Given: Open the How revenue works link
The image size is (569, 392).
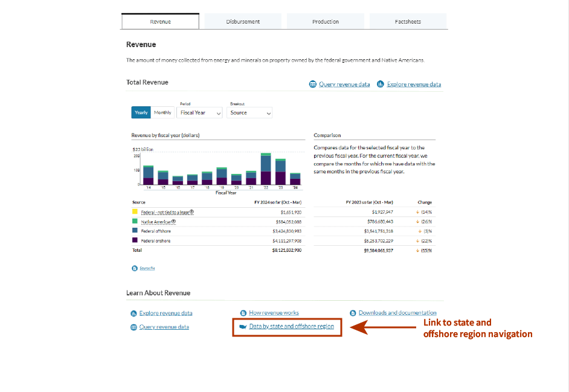Looking at the screenshot, I should click(x=274, y=313).
